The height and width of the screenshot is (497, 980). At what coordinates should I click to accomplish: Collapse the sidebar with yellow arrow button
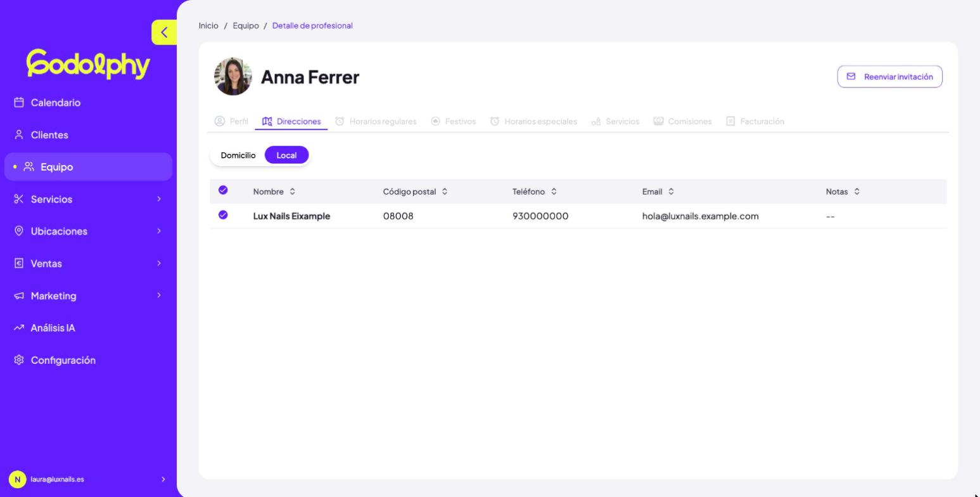point(164,32)
